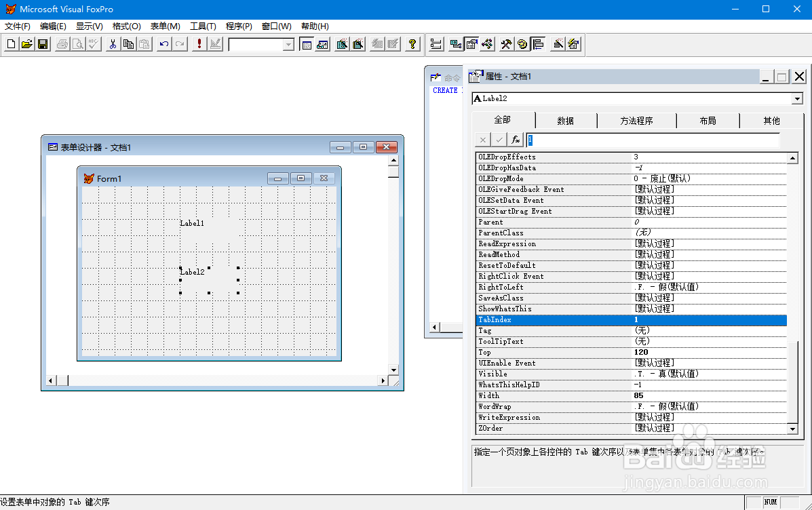Click the AutoReport Wizard icon
This screenshot has width=812, height=510.
coord(393,44)
